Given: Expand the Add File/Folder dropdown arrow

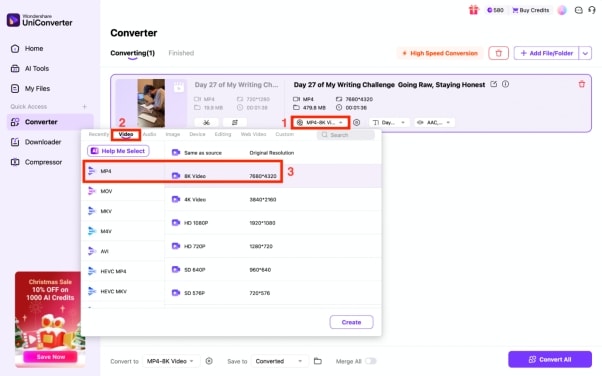Looking at the screenshot, I should point(585,53).
